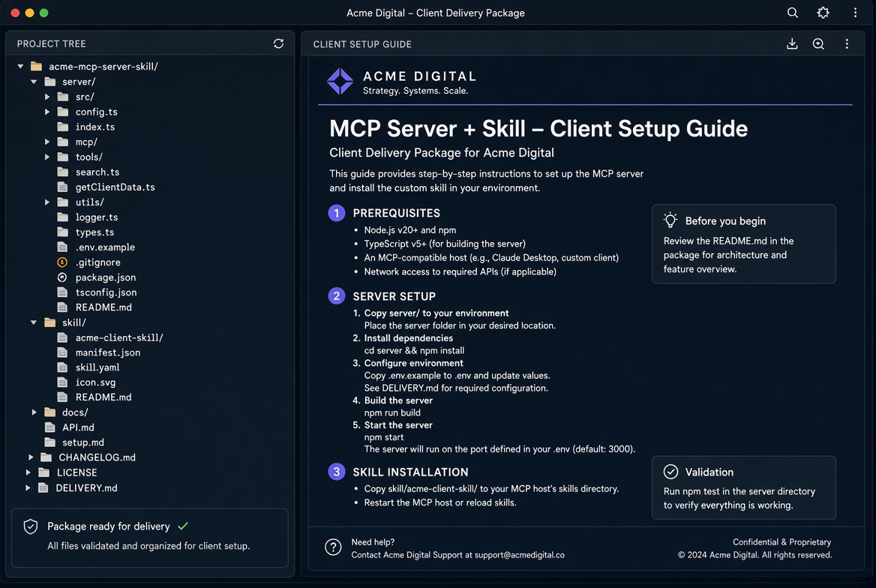Viewport: 876px width, 588px height.
Task: Click the file icon next to API.md
Action: coord(49,427)
